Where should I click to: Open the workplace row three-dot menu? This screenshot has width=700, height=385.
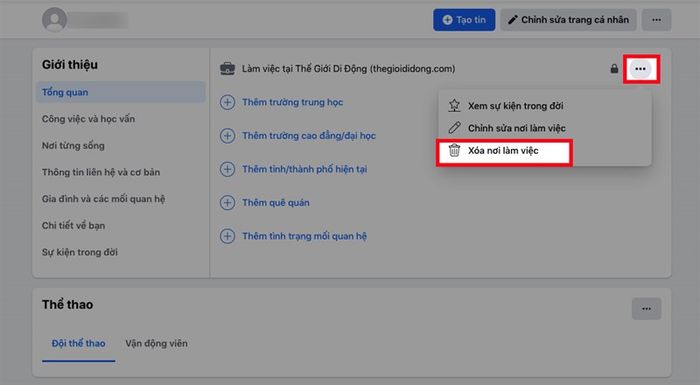coord(641,69)
